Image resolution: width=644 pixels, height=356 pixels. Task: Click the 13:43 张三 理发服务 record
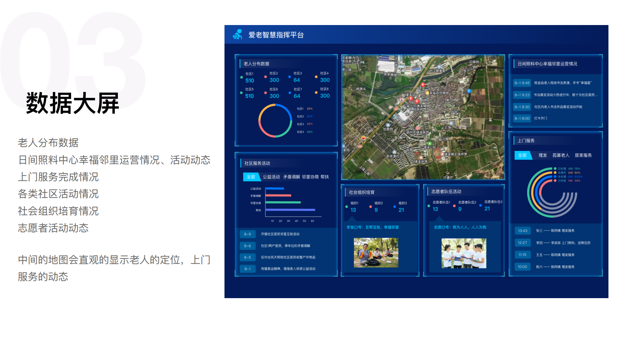pyautogui.click(x=556, y=231)
